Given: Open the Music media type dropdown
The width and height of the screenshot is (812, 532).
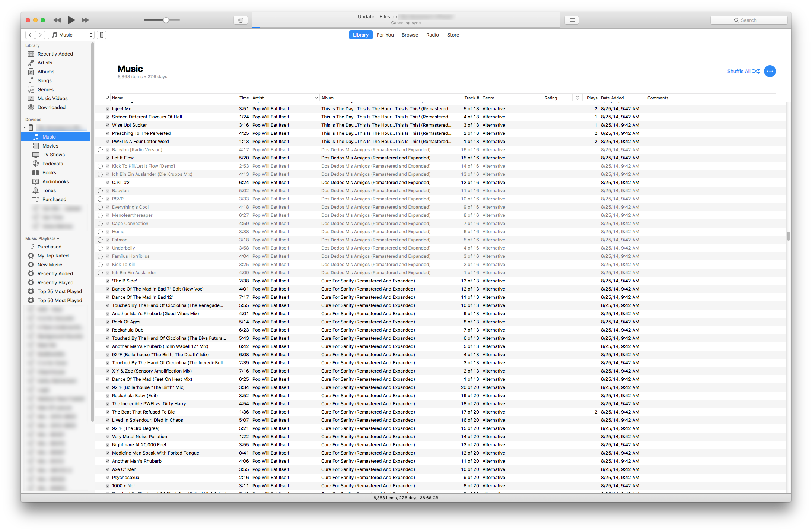Looking at the screenshot, I should point(71,35).
